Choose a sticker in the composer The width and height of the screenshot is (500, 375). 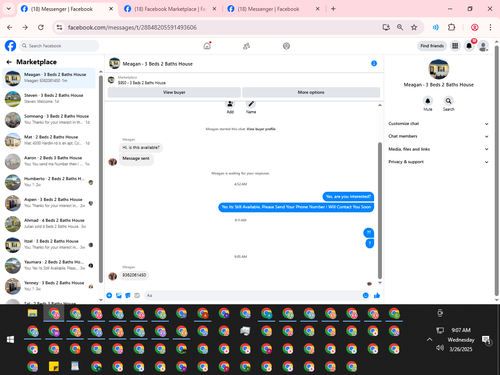[128, 295]
